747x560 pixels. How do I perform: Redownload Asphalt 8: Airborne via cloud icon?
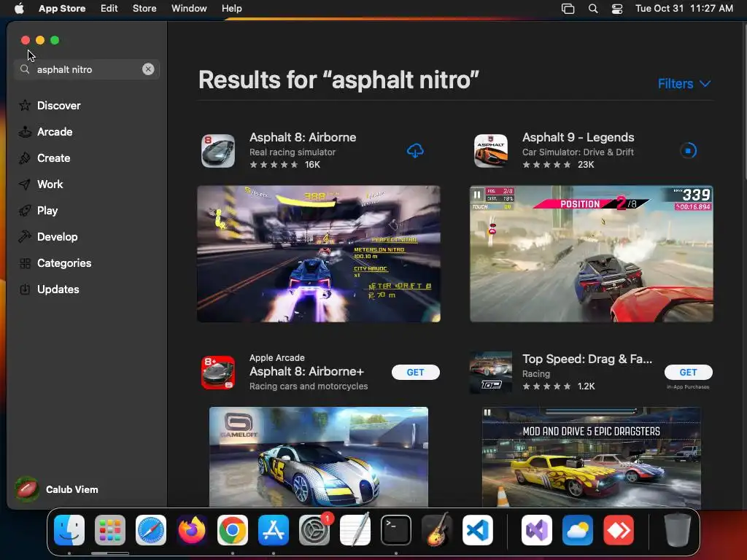click(x=415, y=151)
